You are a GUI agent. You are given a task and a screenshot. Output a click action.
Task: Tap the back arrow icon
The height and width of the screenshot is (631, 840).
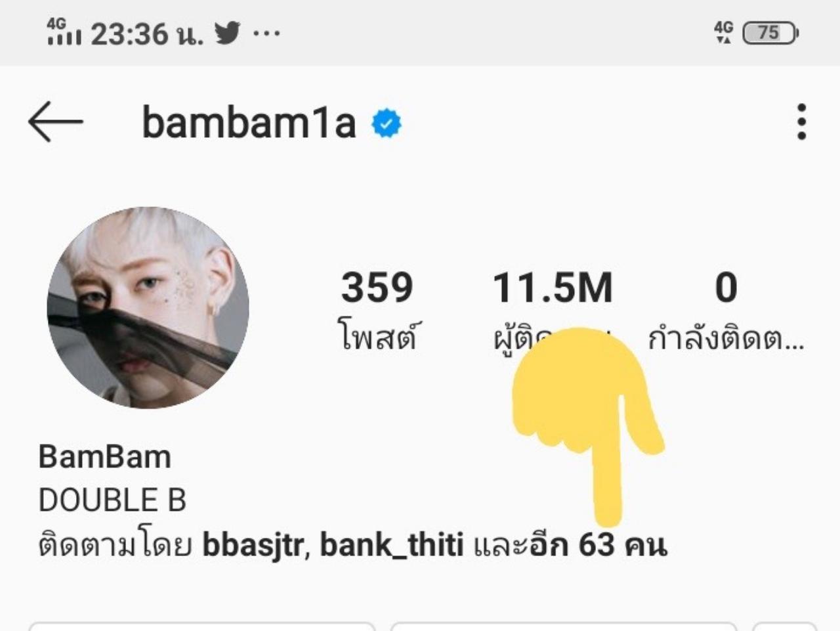point(55,121)
